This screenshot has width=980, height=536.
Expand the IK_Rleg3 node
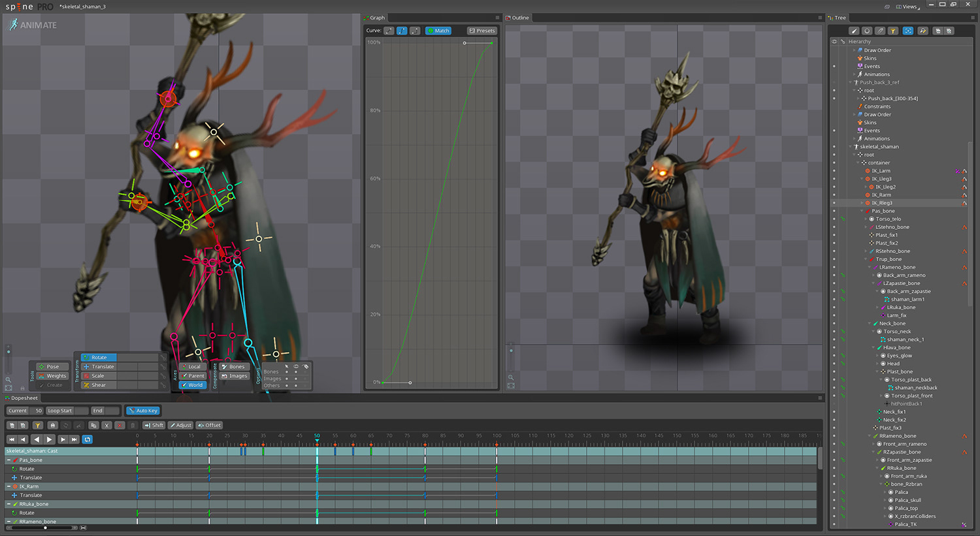862,203
